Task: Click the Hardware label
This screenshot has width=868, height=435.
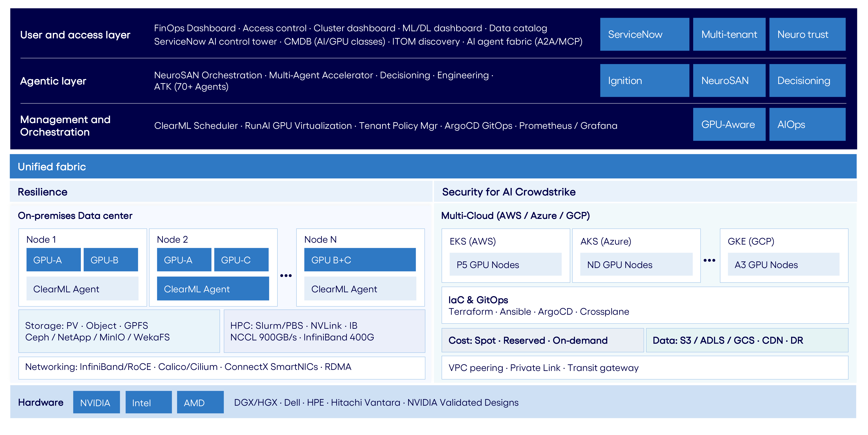Action: click(41, 402)
